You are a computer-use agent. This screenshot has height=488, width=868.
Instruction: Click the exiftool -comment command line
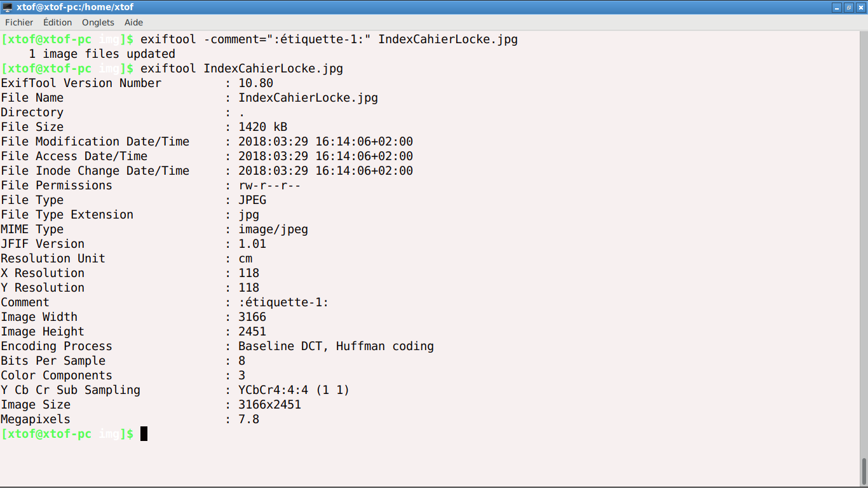tap(329, 39)
